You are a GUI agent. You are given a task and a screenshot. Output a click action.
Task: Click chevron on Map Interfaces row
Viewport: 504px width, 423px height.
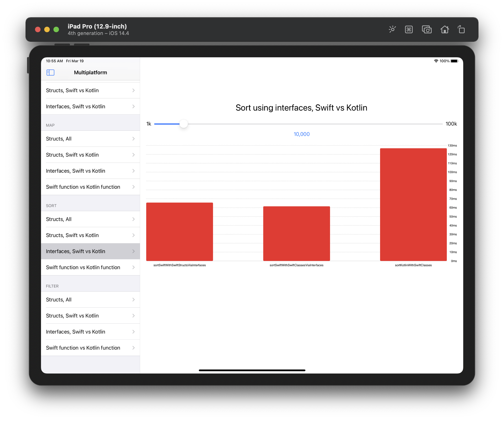click(x=133, y=171)
